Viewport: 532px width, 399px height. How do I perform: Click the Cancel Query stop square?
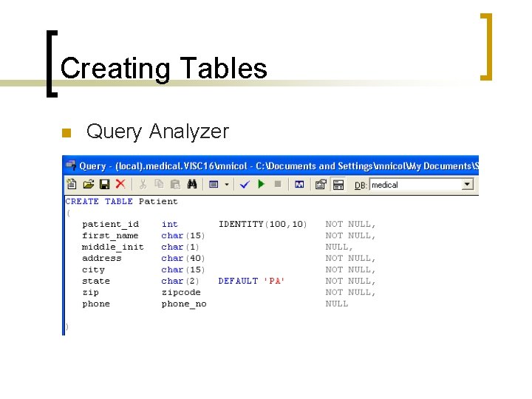pos(278,184)
